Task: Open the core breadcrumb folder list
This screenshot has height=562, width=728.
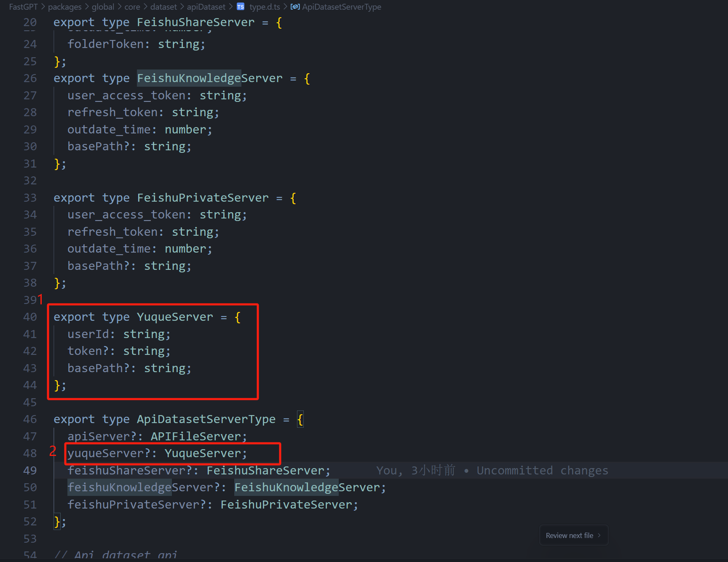Action: click(x=132, y=7)
